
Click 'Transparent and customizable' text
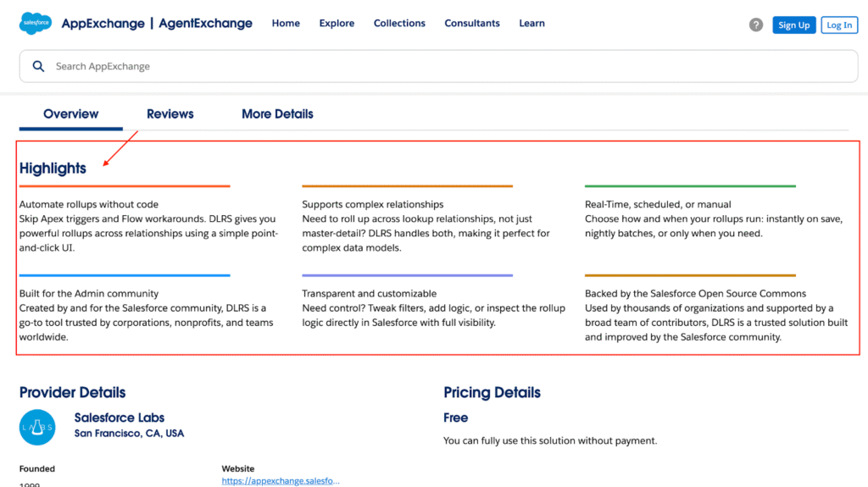click(x=370, y=293)
